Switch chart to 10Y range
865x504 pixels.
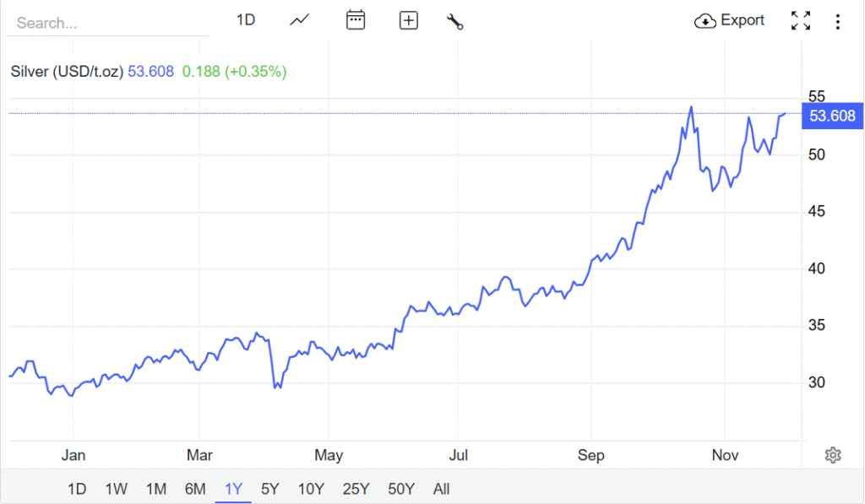tap(311, 489)
